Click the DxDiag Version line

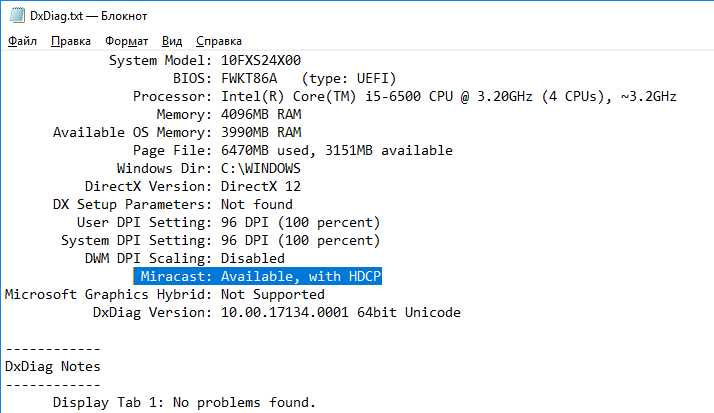(x=276, y=312)
